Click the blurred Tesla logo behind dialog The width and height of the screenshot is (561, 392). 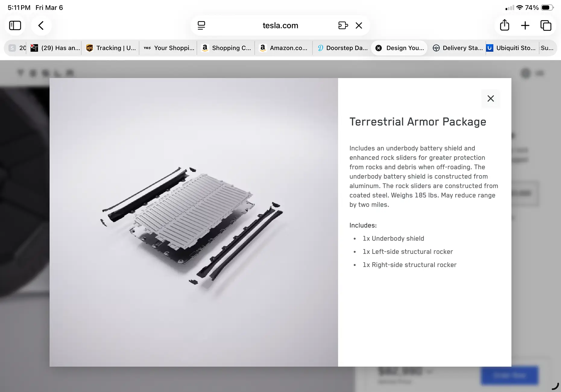(x=46, y=73)
